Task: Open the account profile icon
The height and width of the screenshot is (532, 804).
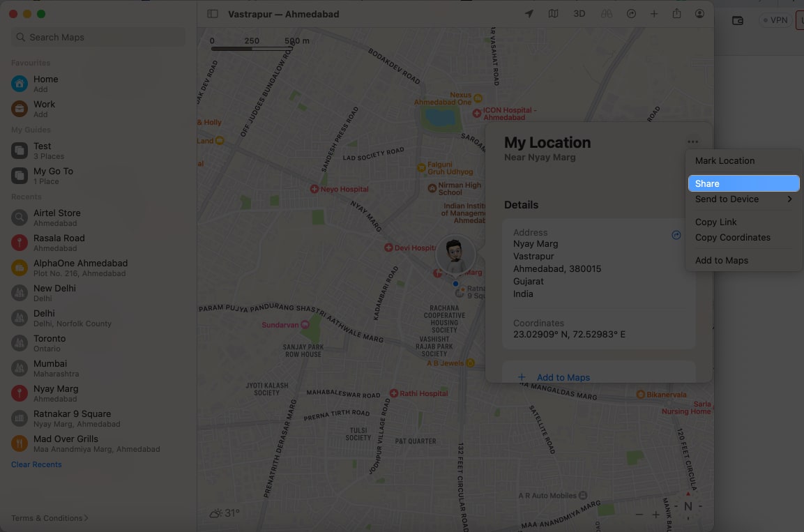Action: pyautogui.click(x=699, y=14)
